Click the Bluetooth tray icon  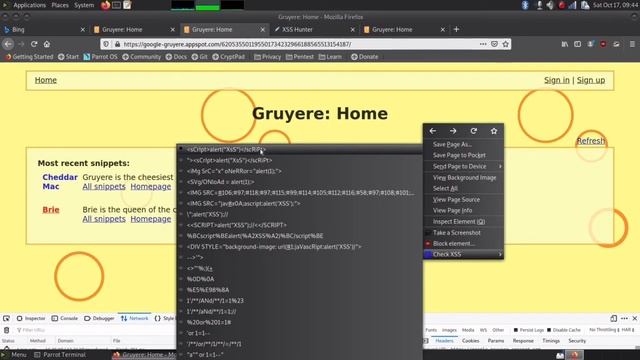[525, 5]
